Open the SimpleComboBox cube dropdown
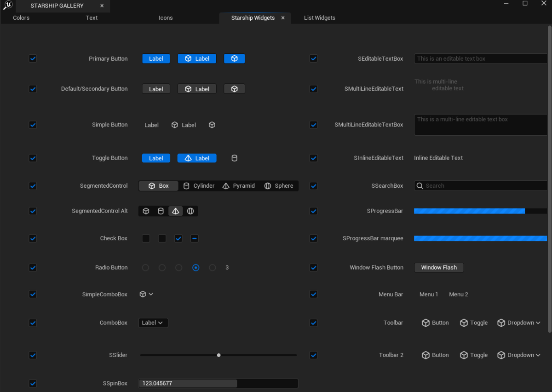Viewport: 552px width, 392px height. tap(146, 294)
